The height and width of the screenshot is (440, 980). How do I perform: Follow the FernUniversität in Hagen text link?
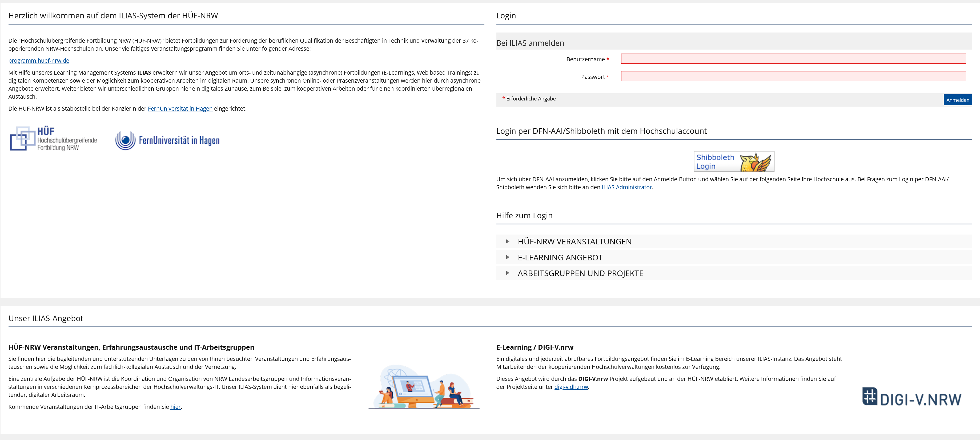point(180,108)
